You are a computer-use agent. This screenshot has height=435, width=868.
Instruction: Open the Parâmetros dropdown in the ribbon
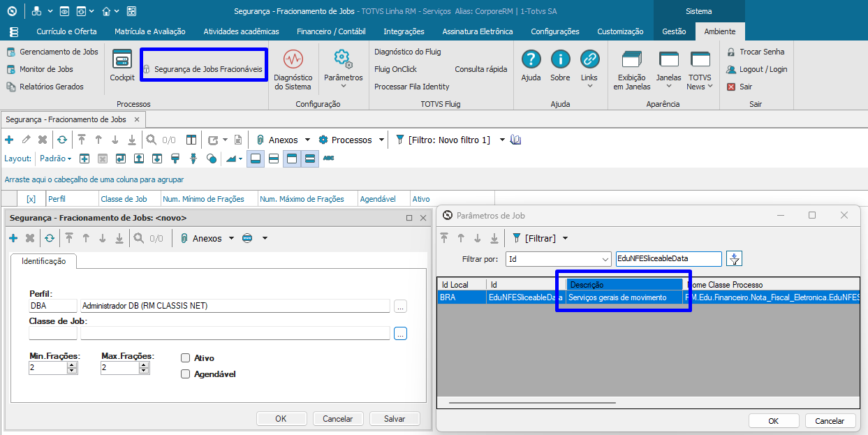tap(344, 87)
